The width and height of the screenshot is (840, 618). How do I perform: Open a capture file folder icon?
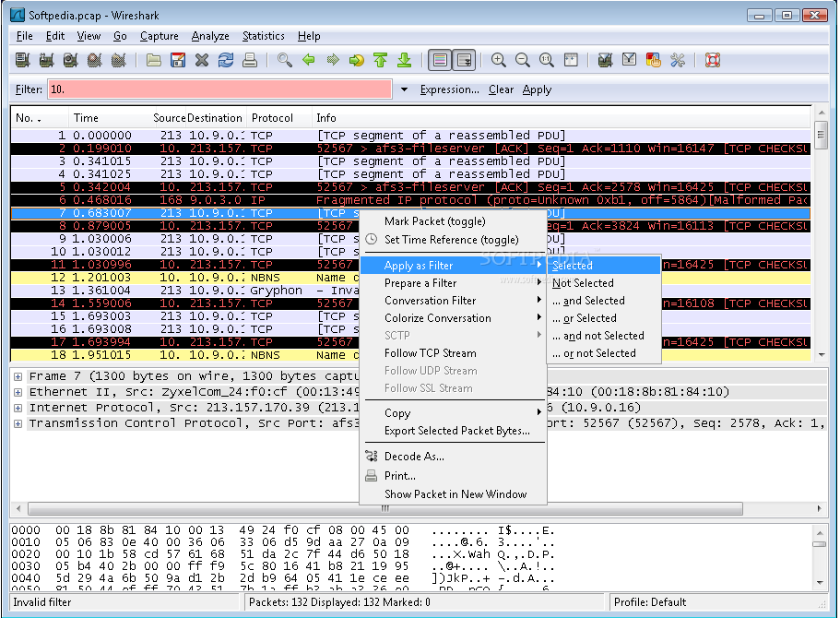154,60
